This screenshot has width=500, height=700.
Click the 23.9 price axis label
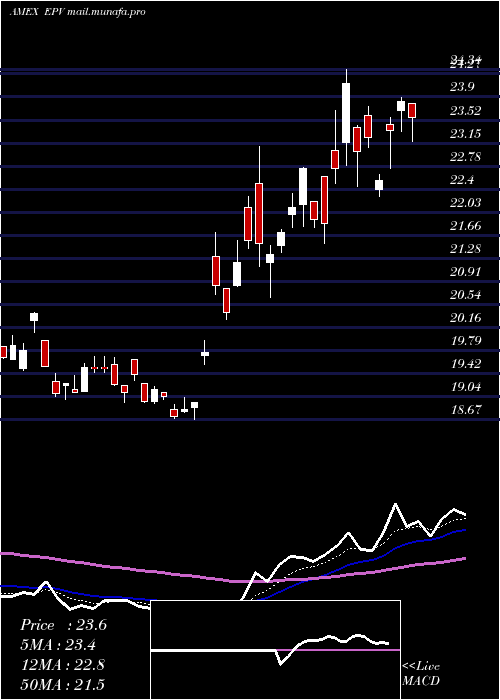[x=462, y=87]
